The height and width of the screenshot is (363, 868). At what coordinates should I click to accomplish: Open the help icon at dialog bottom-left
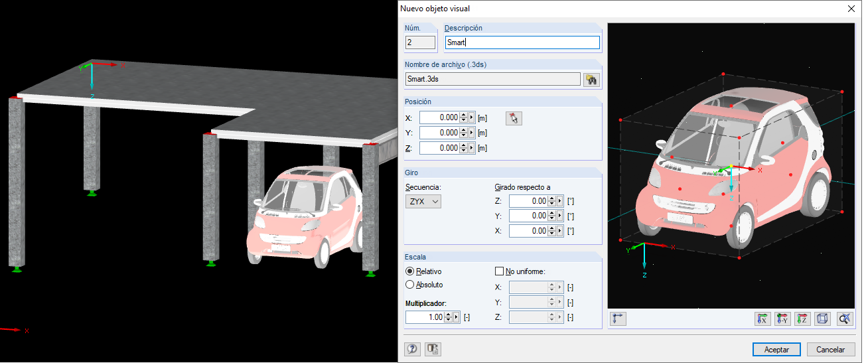click(x=412, y=349)
